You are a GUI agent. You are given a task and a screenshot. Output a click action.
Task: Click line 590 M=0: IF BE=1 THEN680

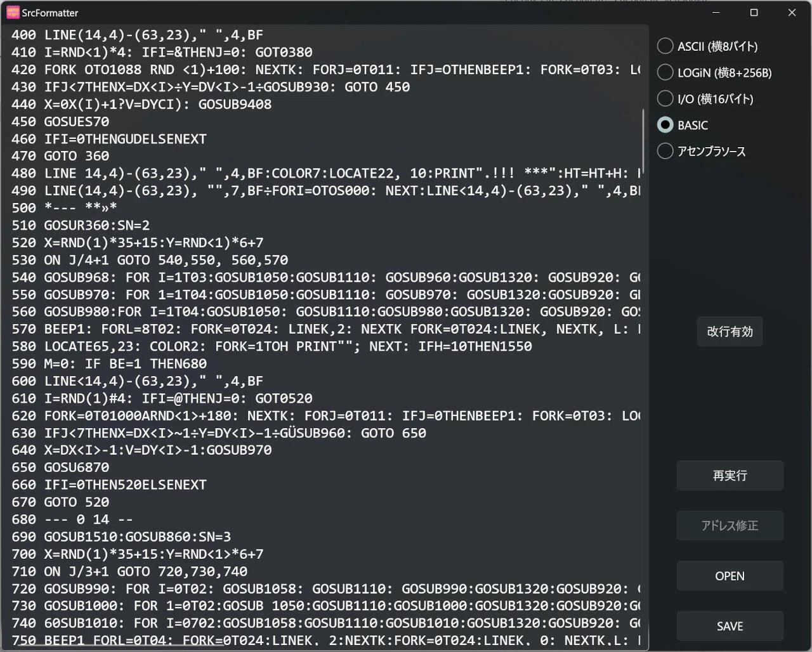(x=109, y=363)
